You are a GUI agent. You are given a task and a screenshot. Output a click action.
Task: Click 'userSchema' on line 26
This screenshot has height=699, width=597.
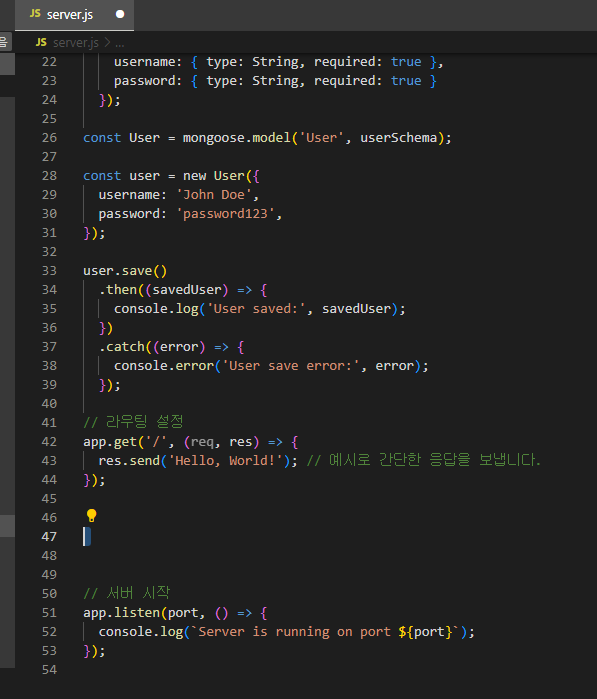[x=399, y=138]
